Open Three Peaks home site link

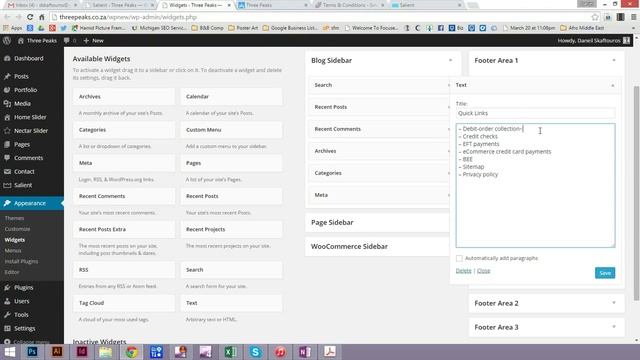(37, 40)
